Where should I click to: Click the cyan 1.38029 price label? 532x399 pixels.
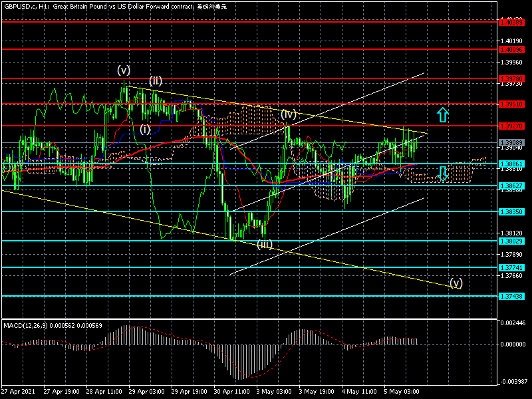511,241
